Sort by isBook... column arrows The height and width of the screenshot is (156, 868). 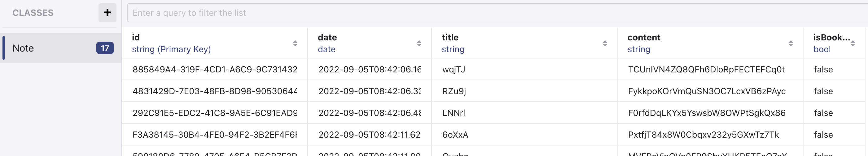(x=853, y=43)
